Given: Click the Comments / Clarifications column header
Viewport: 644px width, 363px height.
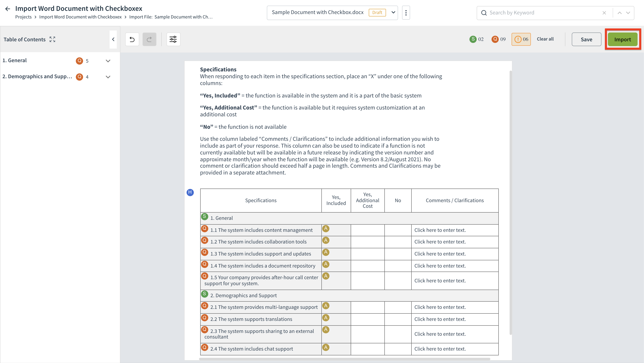Looking at the screenshot, I should pyautogui.click(x=455, y=200).
